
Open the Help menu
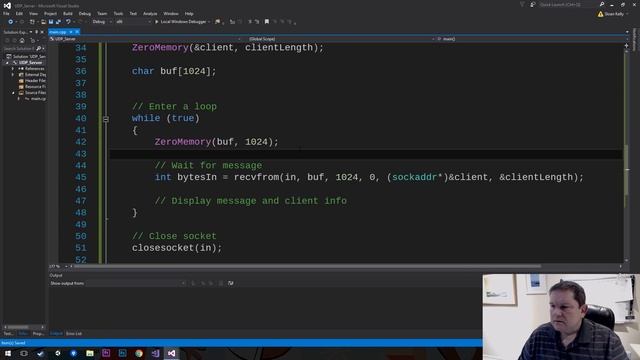pos(189,13)
